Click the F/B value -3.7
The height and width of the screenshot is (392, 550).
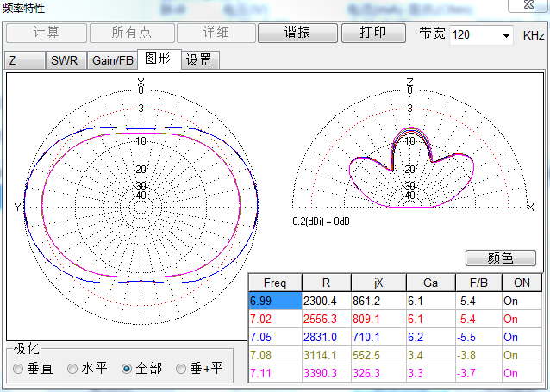[x=478, y=373]
